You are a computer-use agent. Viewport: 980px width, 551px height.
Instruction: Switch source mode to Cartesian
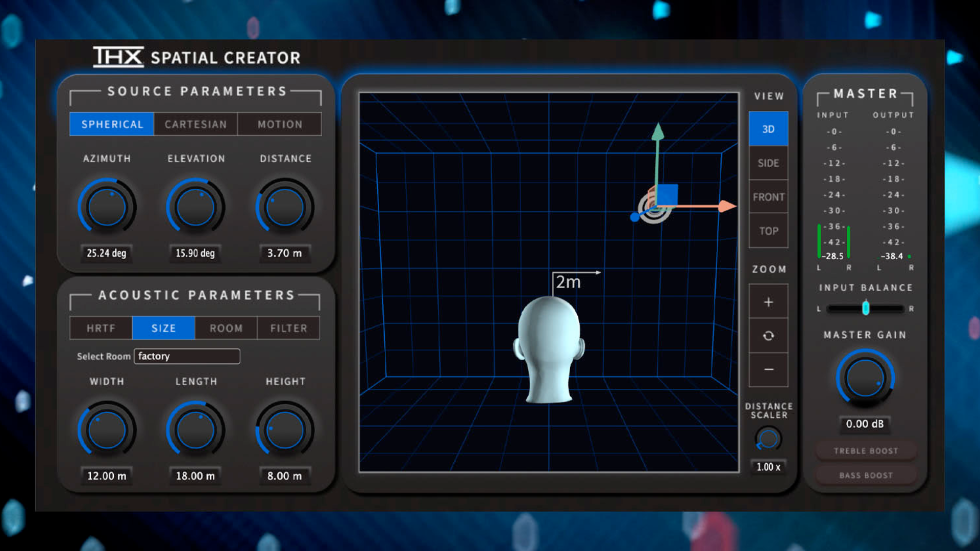tap(195, 124)
